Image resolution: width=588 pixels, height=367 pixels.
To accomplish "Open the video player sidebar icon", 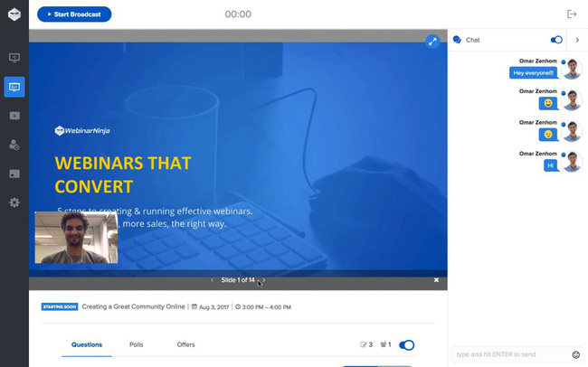I will [14, 116].
